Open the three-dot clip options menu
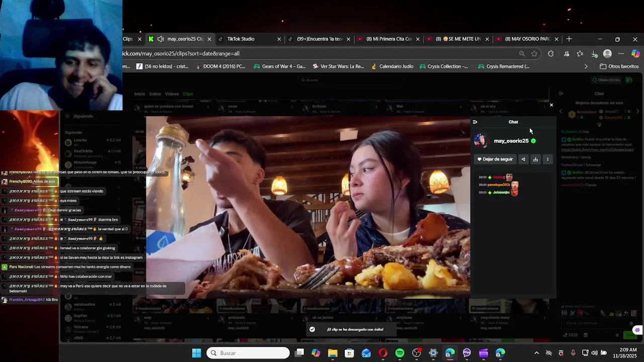This screenshot has width=644, height=362. pyautogui.click(x=547, y=159)
